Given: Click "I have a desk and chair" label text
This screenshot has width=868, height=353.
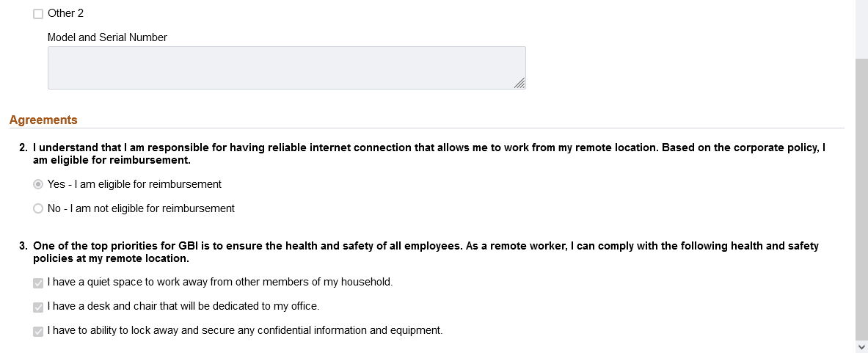Looking at the screenshot, I should pyautogui.click(x=183, y=306).
